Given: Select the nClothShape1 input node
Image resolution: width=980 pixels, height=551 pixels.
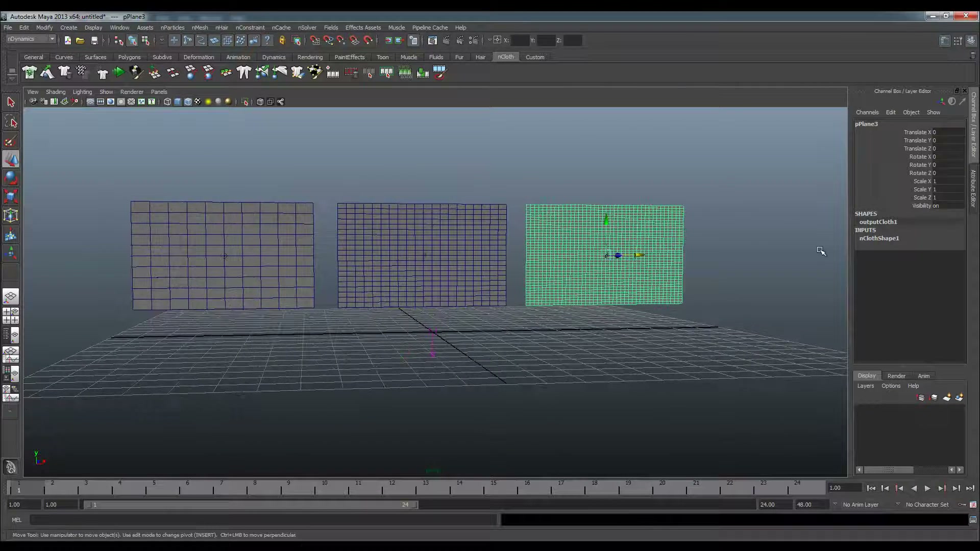Looking at the screenshot, I should coord(879,238).
